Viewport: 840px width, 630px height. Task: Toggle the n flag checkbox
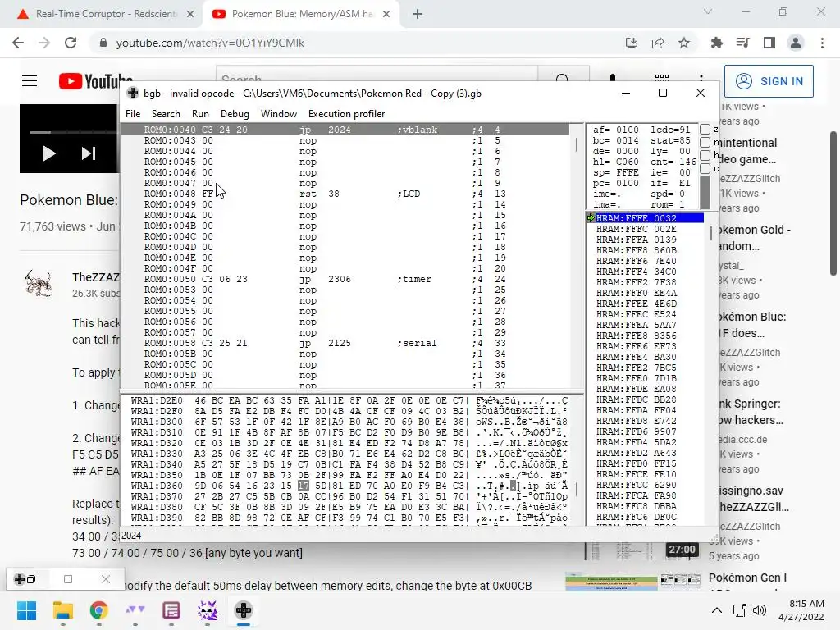click(705, 142)
